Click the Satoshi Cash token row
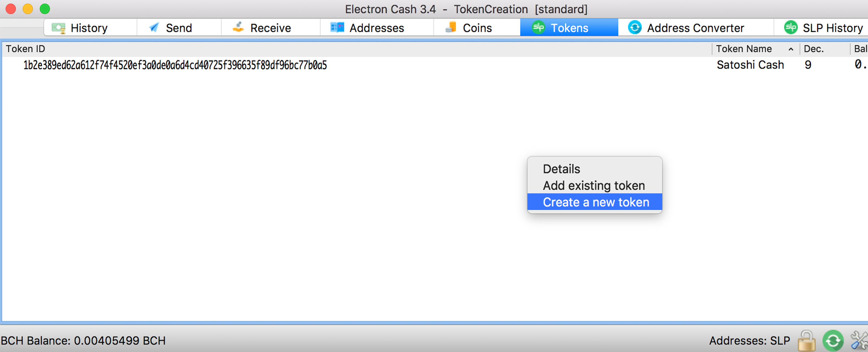This screenshot has height=352, width=868. coord(434,65)
